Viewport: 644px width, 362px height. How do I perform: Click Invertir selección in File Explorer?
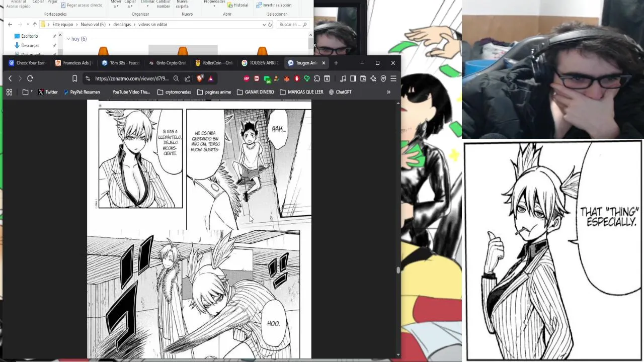[274, 5]
